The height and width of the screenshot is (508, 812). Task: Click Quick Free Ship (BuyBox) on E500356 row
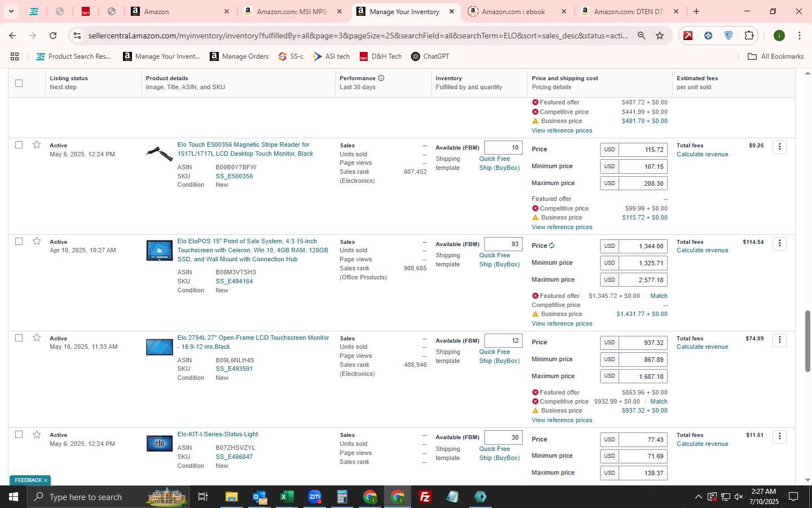pos(500,163)
